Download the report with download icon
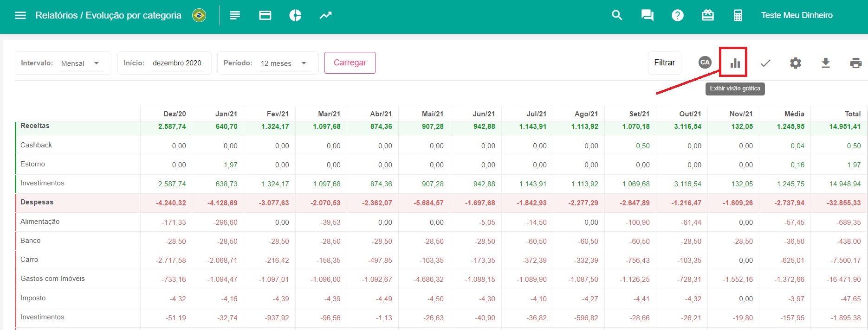The width and height of the screenshot is (868, 330). click(825, 63)
